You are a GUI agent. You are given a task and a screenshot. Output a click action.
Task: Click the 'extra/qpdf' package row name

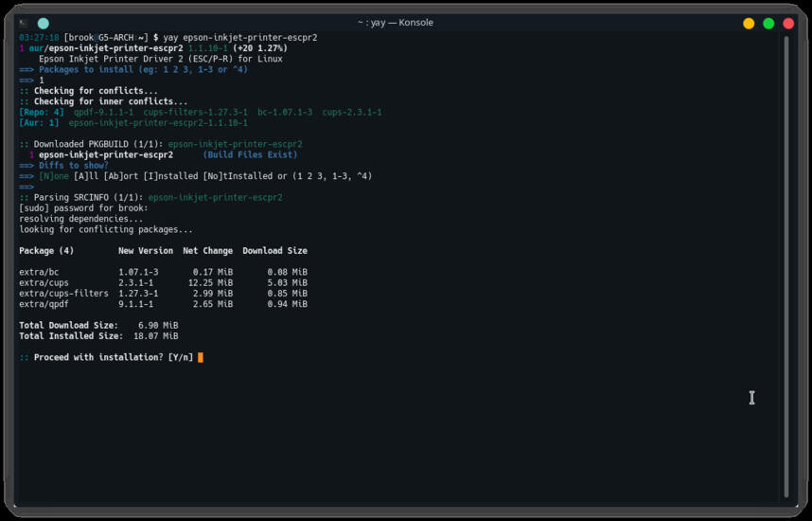(x=44, y=304)
